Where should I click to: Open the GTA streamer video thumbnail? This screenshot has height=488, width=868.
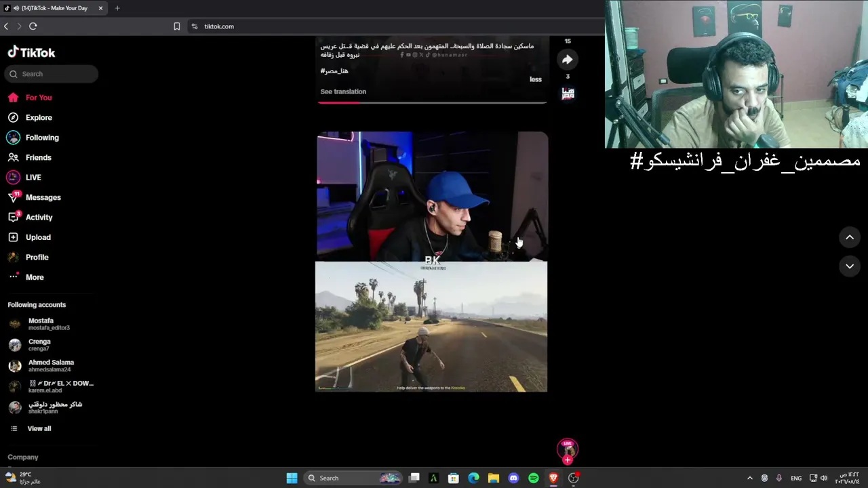[x=432, y=262]
